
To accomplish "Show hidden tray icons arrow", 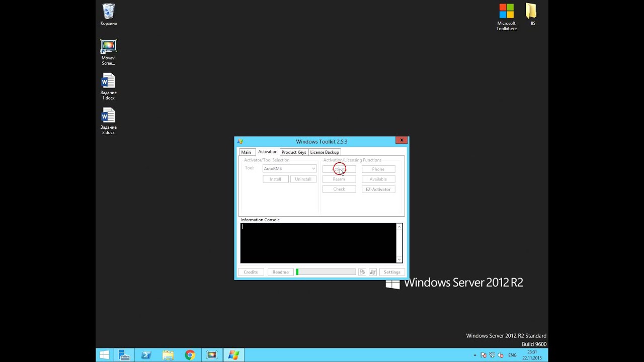I will 475,355.
